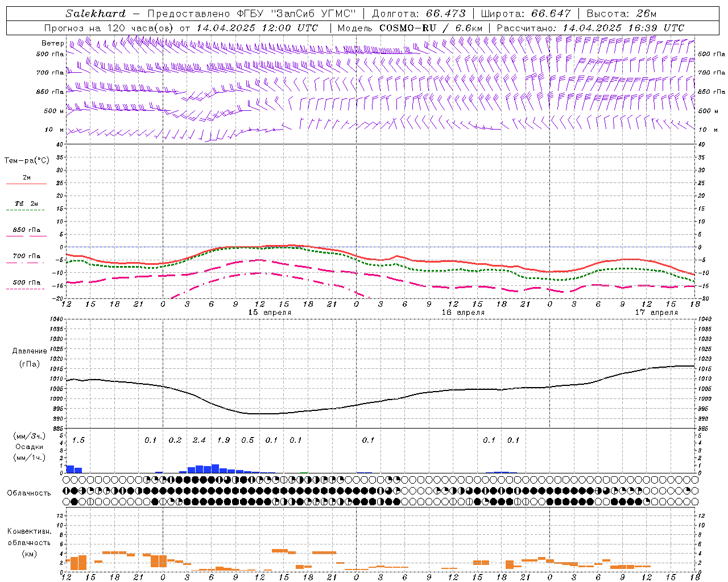Click the "2м" temperature legend entry
728x582 pixels.
pos(27,178)
